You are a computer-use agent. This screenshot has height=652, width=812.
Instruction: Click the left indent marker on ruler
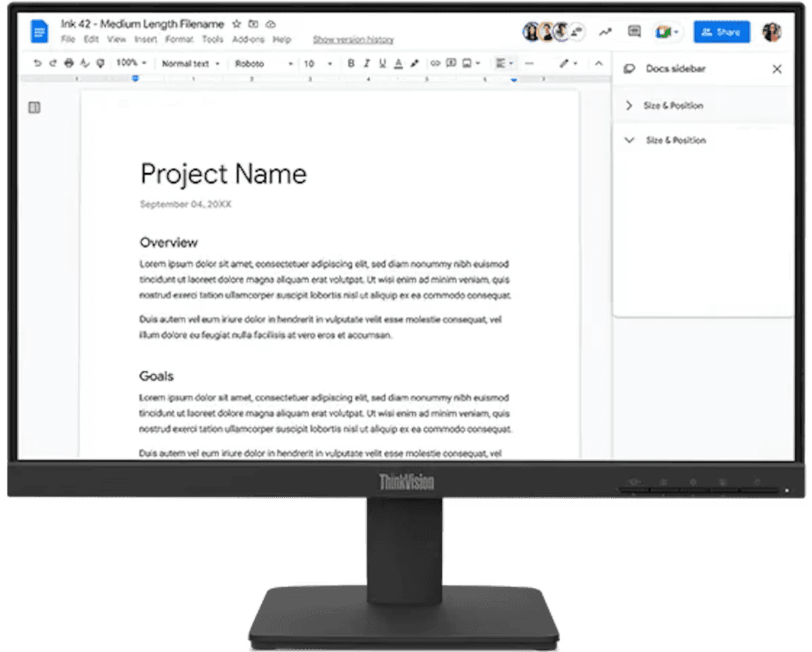click(x=135, y=78)
